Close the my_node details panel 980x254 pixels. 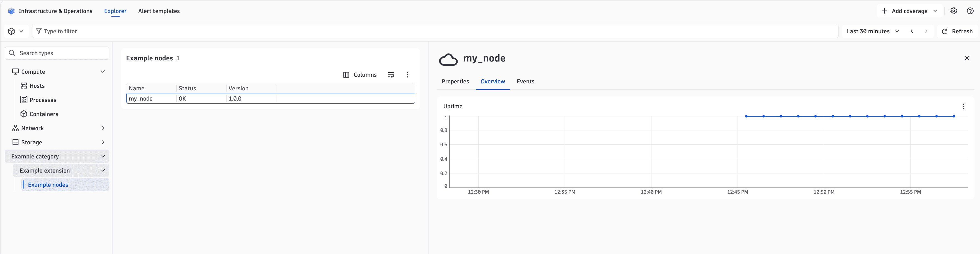coord(967,58)
